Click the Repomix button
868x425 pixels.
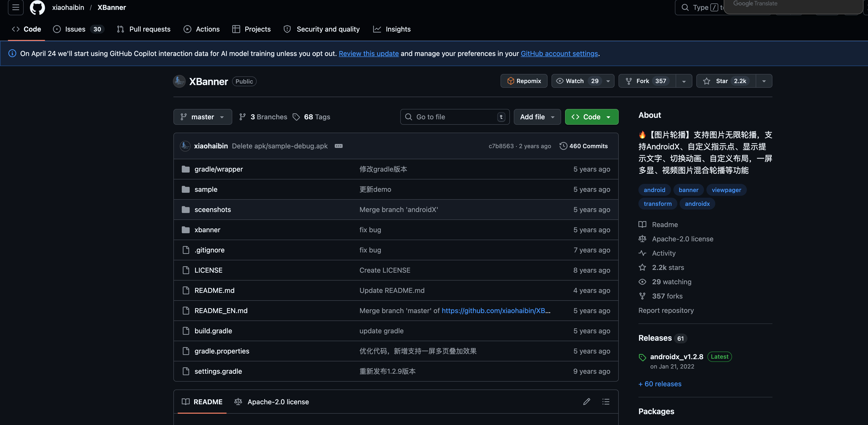(524, 81)
